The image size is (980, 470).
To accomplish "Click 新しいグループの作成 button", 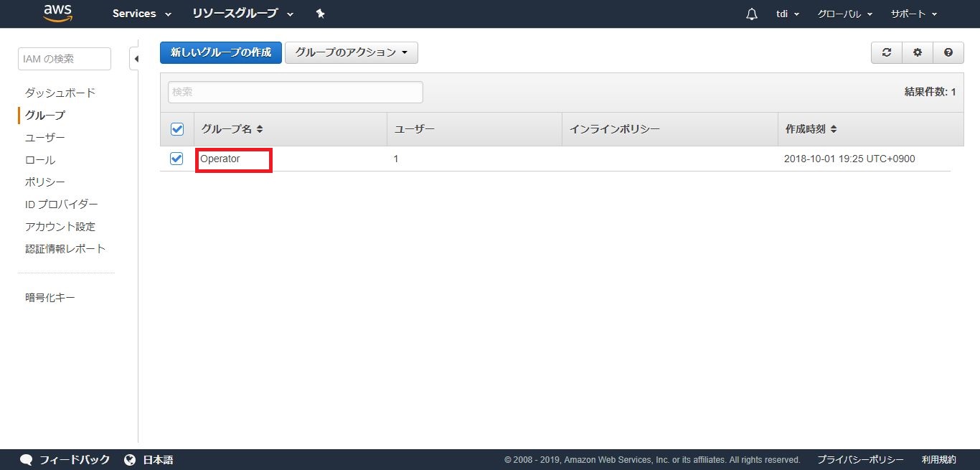I will click(x=220, y=52).
